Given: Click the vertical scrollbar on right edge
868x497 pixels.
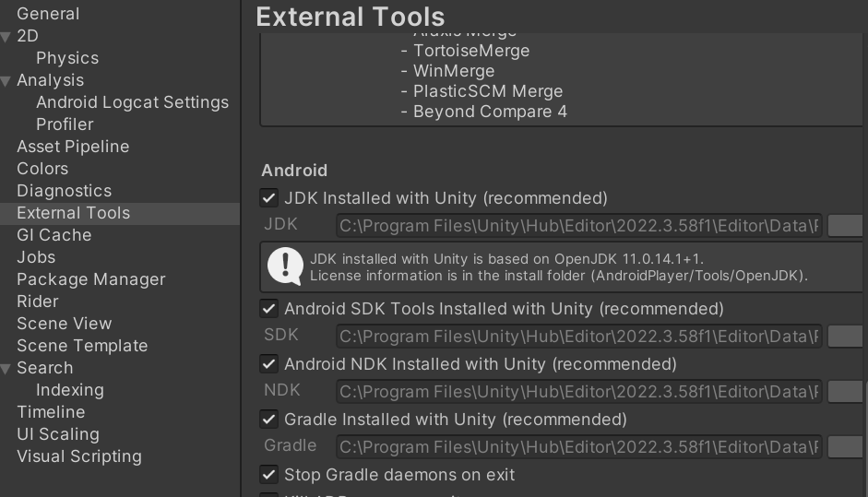Looking at the screenshot, I should point(864,433).
